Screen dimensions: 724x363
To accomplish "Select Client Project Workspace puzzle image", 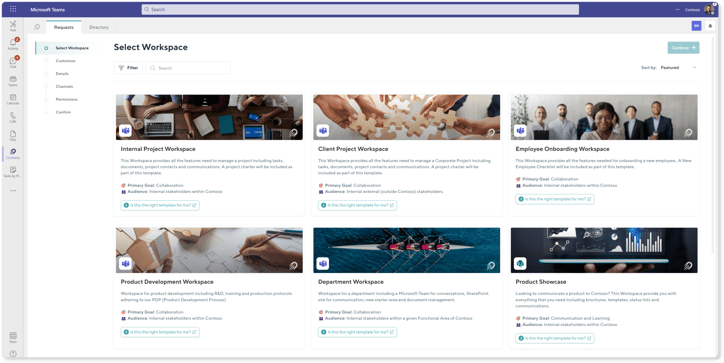I will point(406,117).
